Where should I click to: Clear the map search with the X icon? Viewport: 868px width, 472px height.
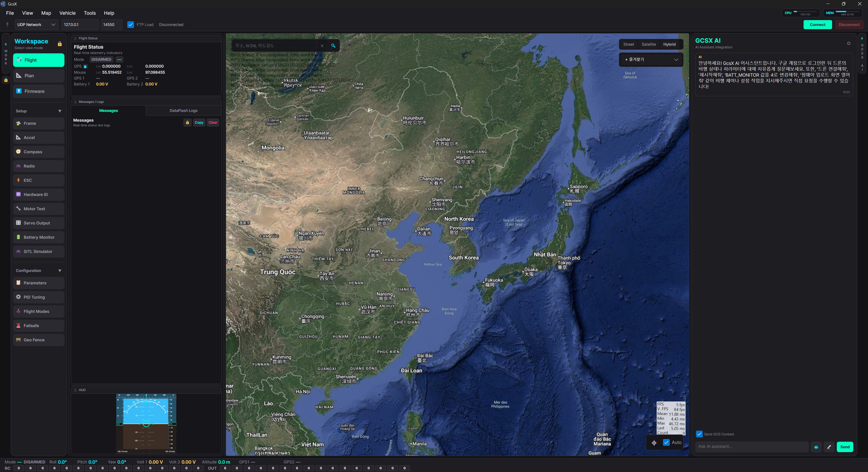coord(322,45)
